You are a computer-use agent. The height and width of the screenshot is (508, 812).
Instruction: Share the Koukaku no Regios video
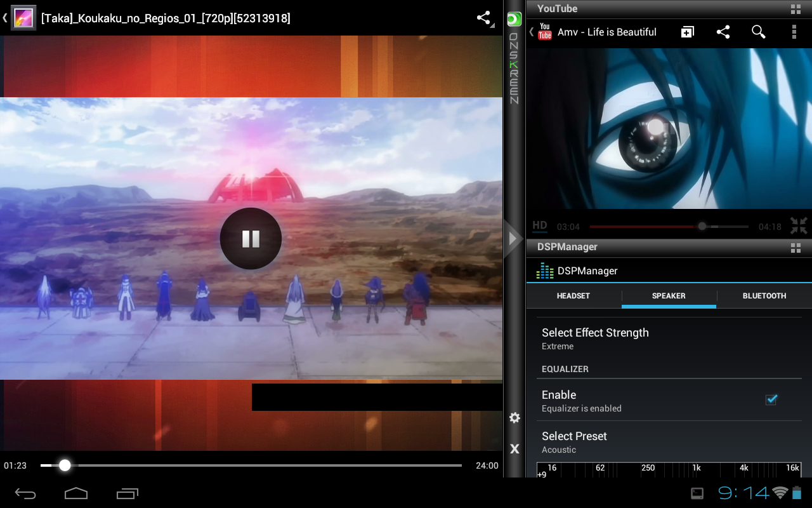tap(483, 18)
